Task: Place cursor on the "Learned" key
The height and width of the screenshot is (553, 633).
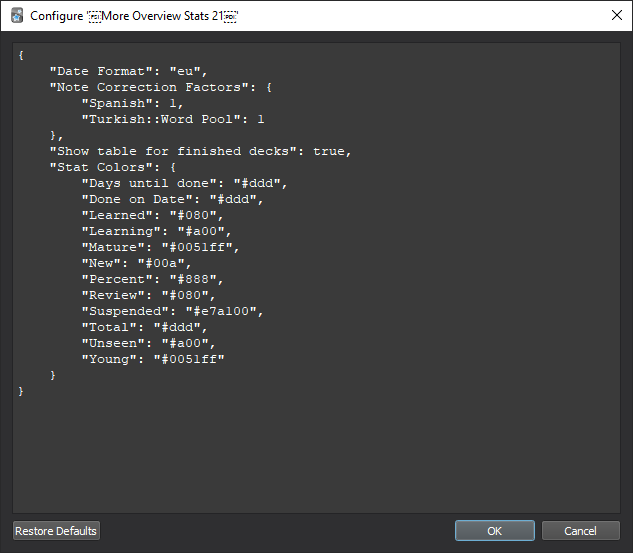Action: 118,216
